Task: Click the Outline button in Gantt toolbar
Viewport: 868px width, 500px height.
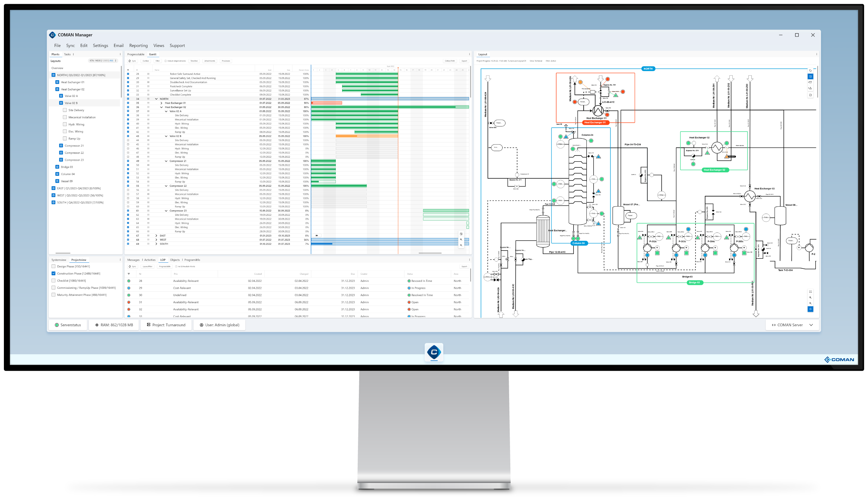Action: tap(146, 61)
